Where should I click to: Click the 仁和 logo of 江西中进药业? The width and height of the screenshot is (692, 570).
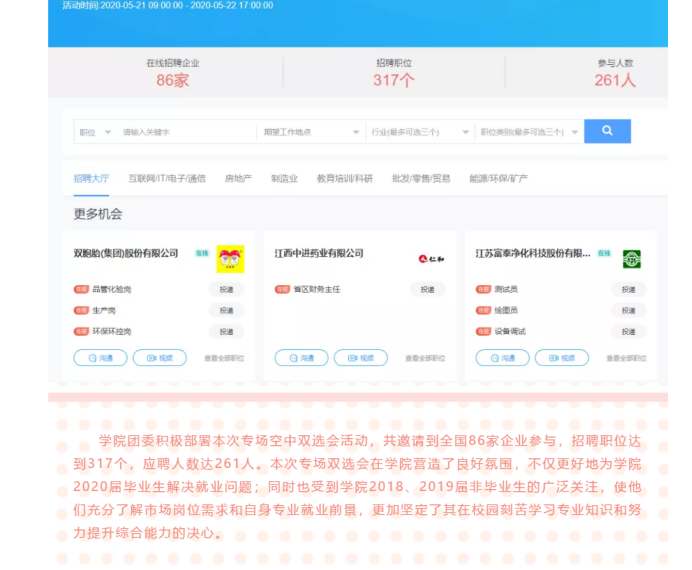[x=430, y=259]
